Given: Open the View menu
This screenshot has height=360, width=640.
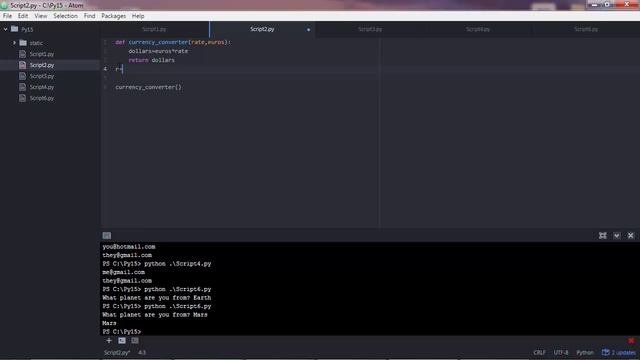Looking at the screenshot, I should tap(40, 16).
